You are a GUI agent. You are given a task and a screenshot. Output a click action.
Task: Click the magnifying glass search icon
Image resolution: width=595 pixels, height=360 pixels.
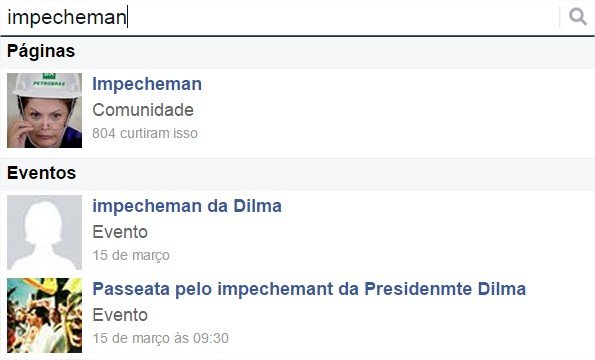[x=577, y=17]
